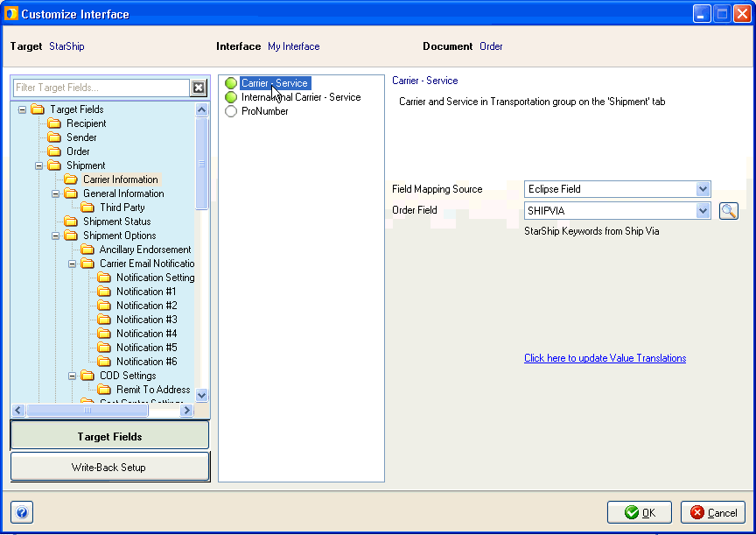Open the Order Field SHIPVIA dropdown
This screenshot has height=535, width=756.
(703, 211)
